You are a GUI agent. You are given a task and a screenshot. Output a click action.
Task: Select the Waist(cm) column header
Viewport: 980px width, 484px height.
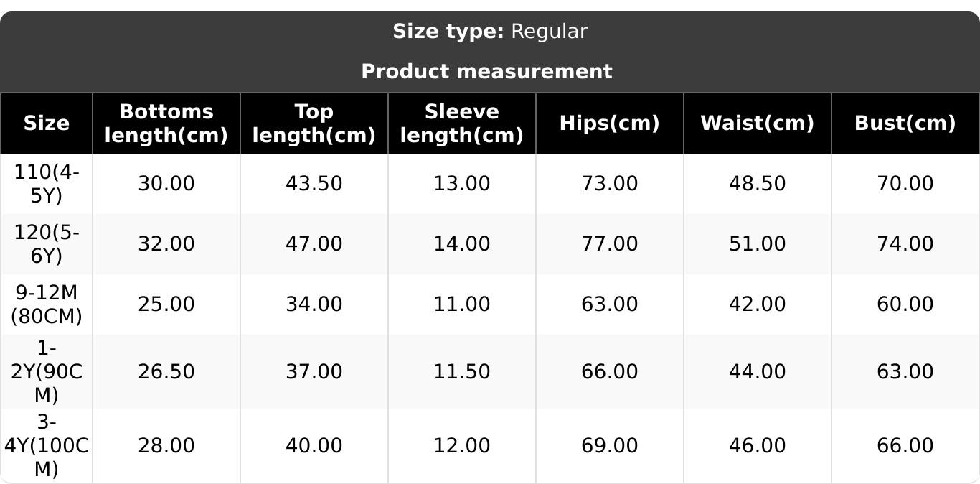click(x=757, y=124)
